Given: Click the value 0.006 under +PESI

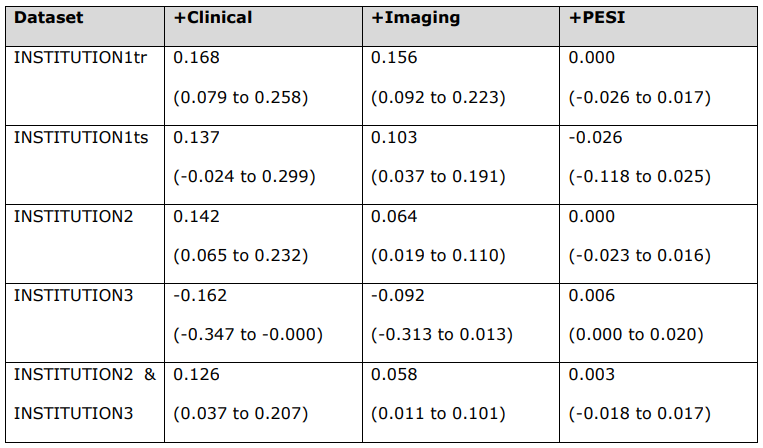Looking at the screenshot, I should click(591, 296).
